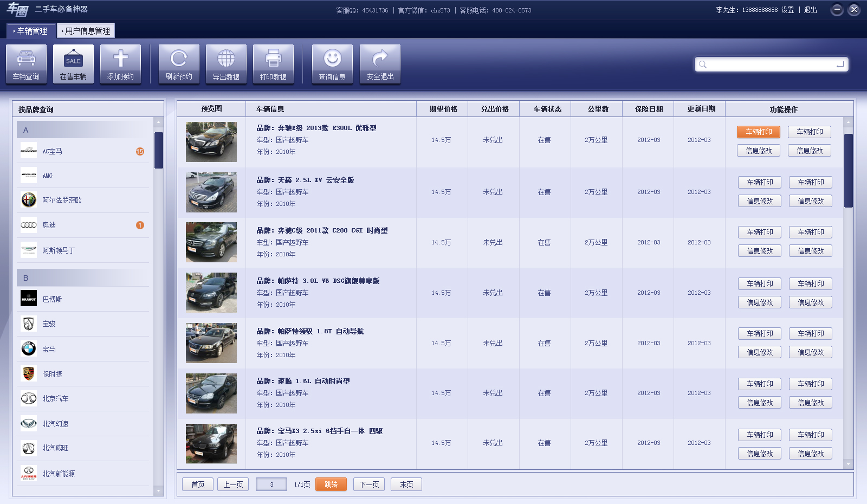This screenshot has height=504, width=867.
Task: Select the 阿尔法罗密欧 brand logo
Action: point(29,200)
